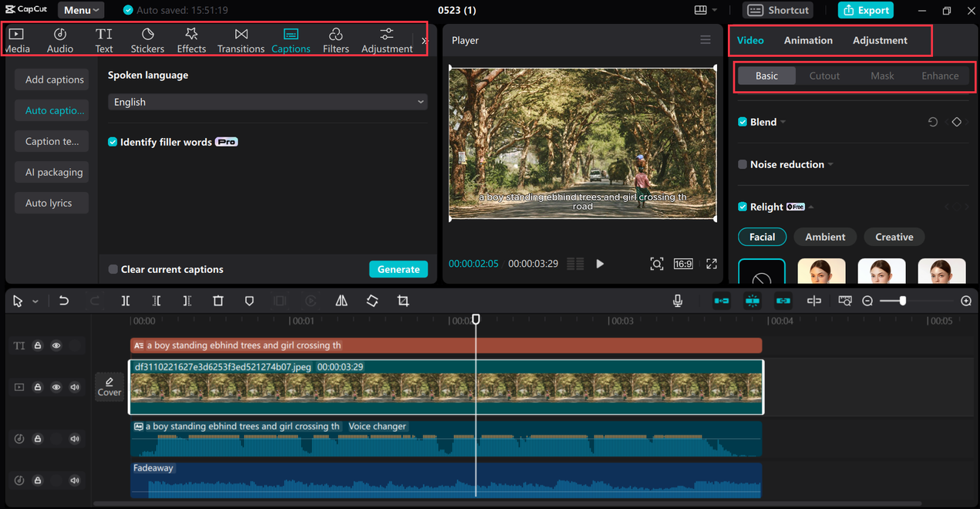The width and height of the screenshot is (980, 509).
Task: Collapse the Relight section arrow
Action: click(811, 207)
